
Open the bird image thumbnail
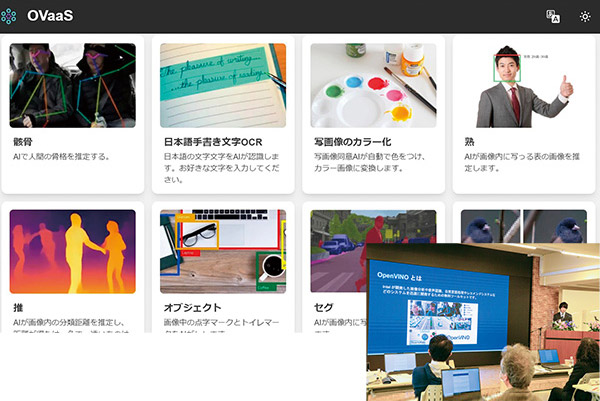[524, 226]
